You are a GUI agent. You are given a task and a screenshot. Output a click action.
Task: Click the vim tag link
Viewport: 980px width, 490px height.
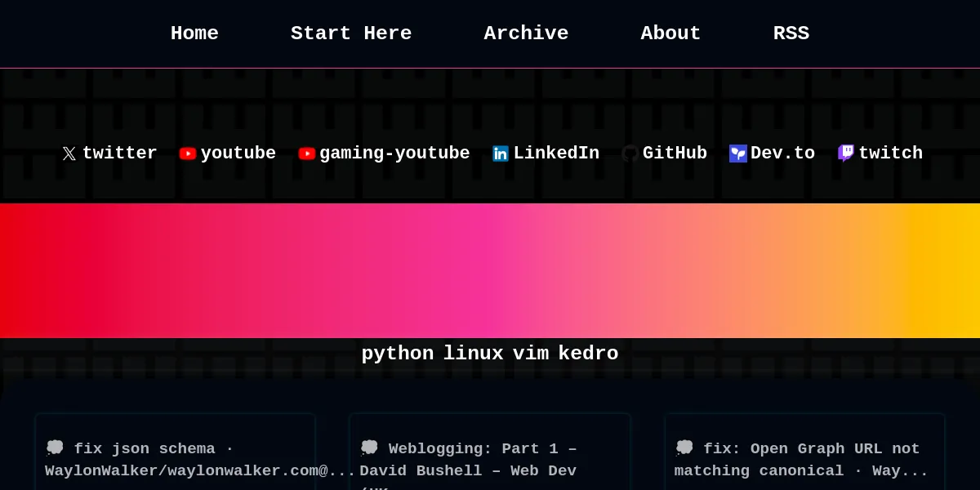531,354
